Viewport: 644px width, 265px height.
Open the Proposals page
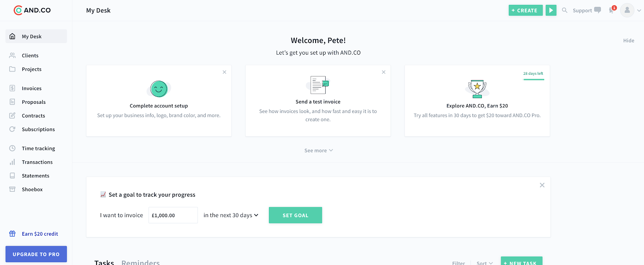(x=34, y=102)
